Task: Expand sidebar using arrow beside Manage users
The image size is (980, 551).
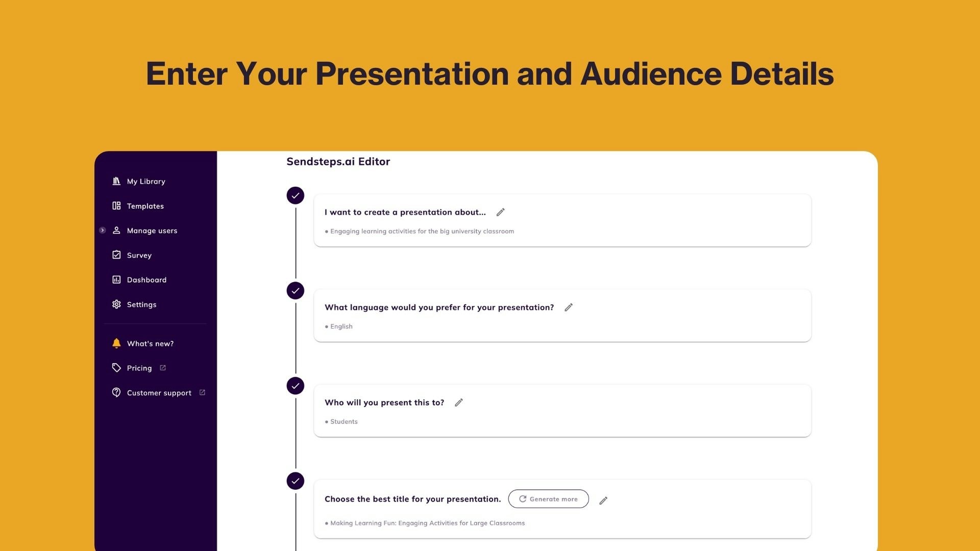Action: (103, 231)
